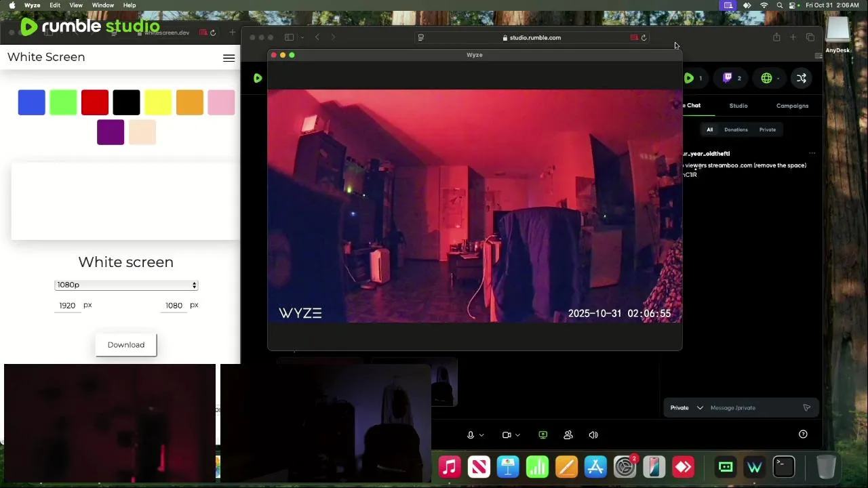Screen dimensions: 868x488
Task: Open Twitch destination viewers badge
Action: tap(732, 78)
